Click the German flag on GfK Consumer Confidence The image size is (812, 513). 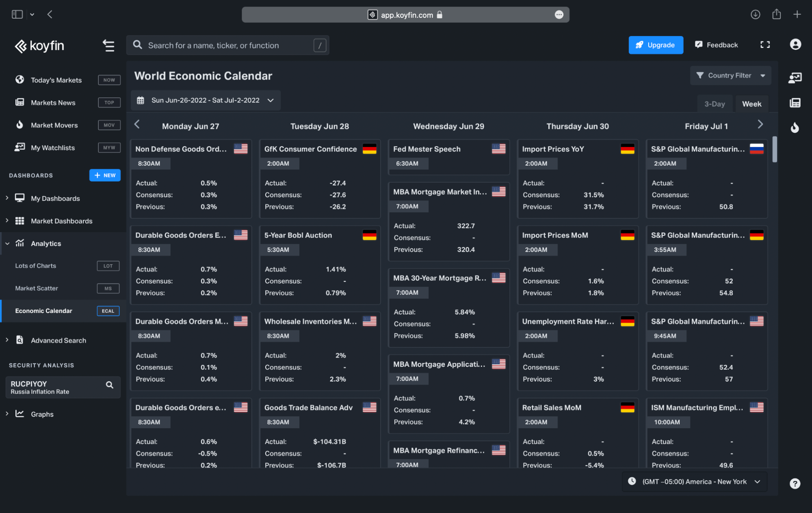pyautogui.click(x=369, y=149)
